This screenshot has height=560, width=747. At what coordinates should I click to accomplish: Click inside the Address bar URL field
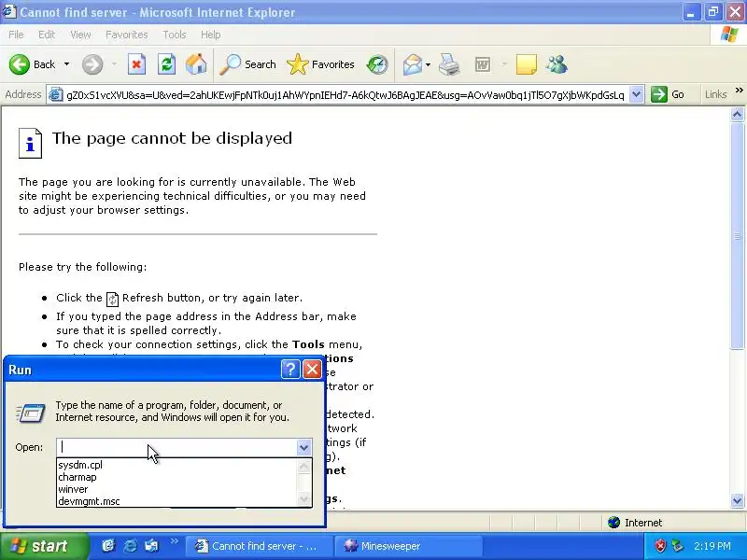tap(345, 95)
